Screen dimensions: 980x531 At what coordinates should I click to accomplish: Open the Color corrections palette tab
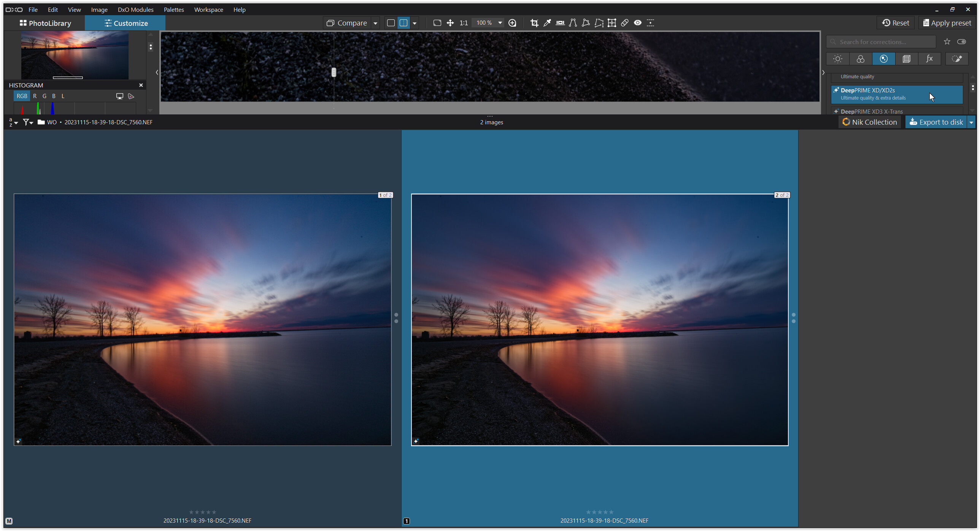860,59
